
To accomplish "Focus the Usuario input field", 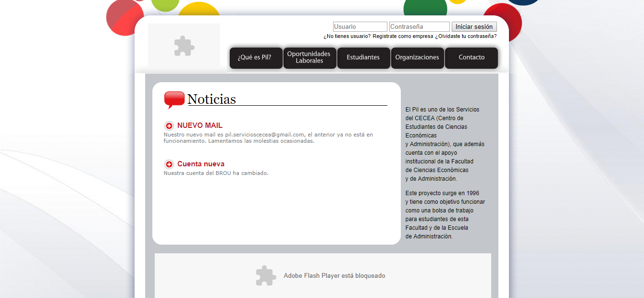I will pyautogui.click(x=360, y=27).
